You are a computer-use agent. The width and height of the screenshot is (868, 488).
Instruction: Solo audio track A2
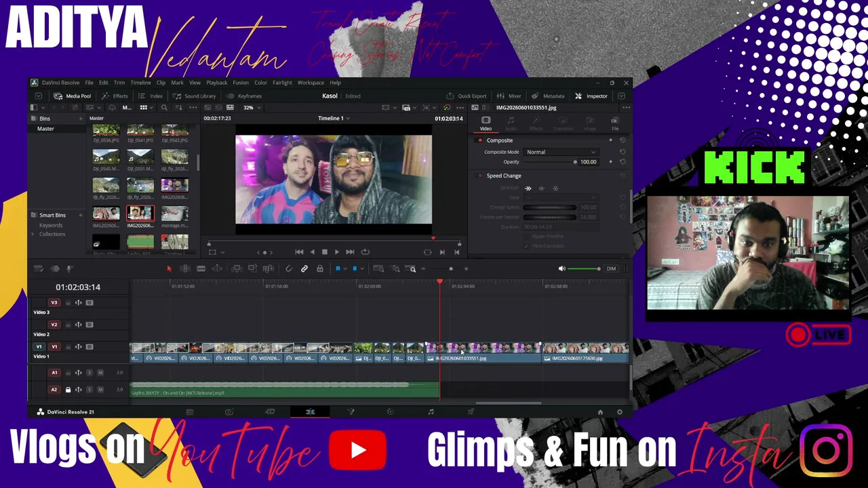[x=89, y=390]
